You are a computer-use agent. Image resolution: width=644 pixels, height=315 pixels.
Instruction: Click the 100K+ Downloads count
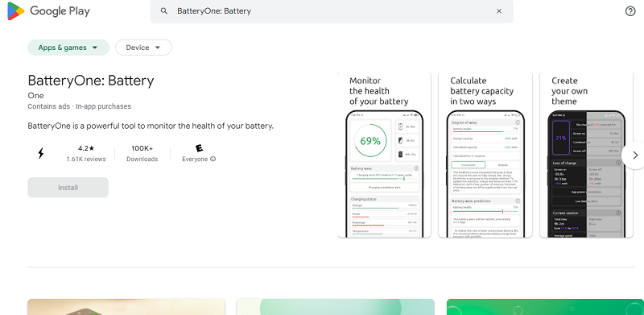(x=142, y=148)
